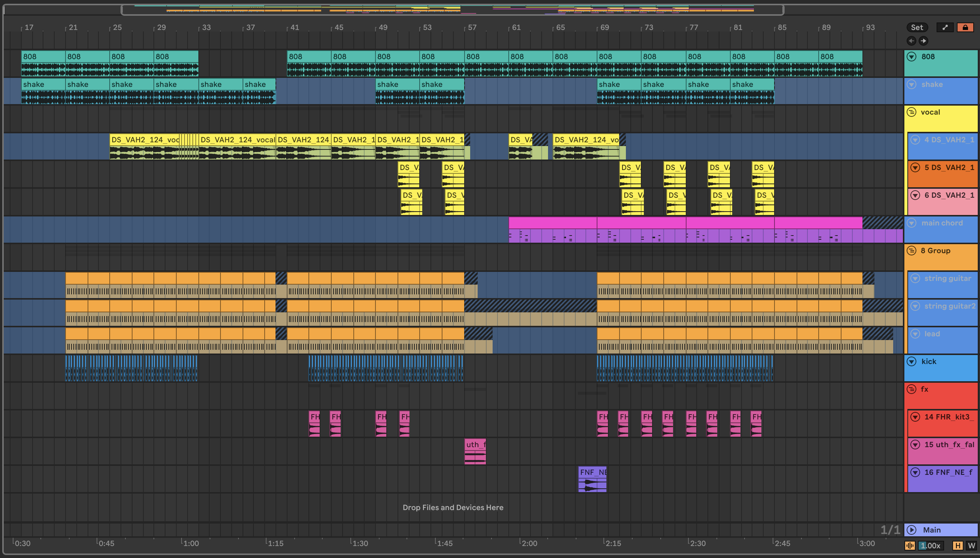The image size is (980, 558).
Task: Click the Main track unfold icon
Action: point(911,530)
